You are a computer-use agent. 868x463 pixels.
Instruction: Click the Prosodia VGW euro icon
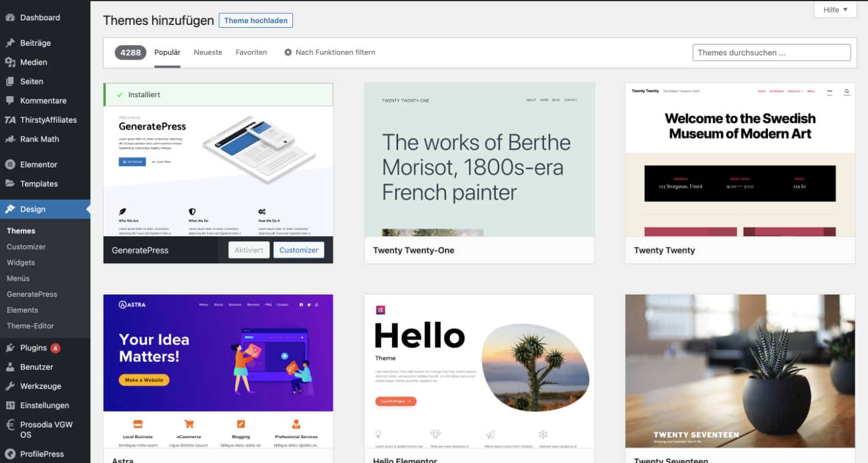(10, 425)
